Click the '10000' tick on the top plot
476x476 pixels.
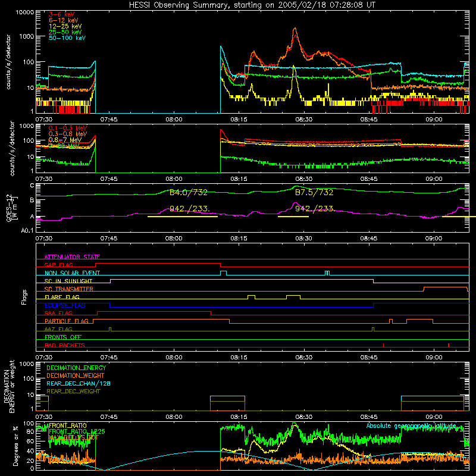coord(24,12)
